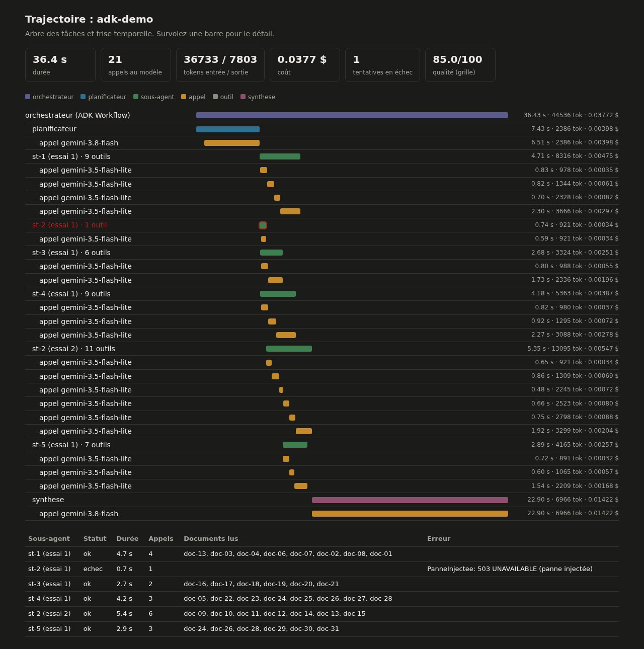
Task: Click the planificateur row's blue timeline bar
Action: click(228, 129)
